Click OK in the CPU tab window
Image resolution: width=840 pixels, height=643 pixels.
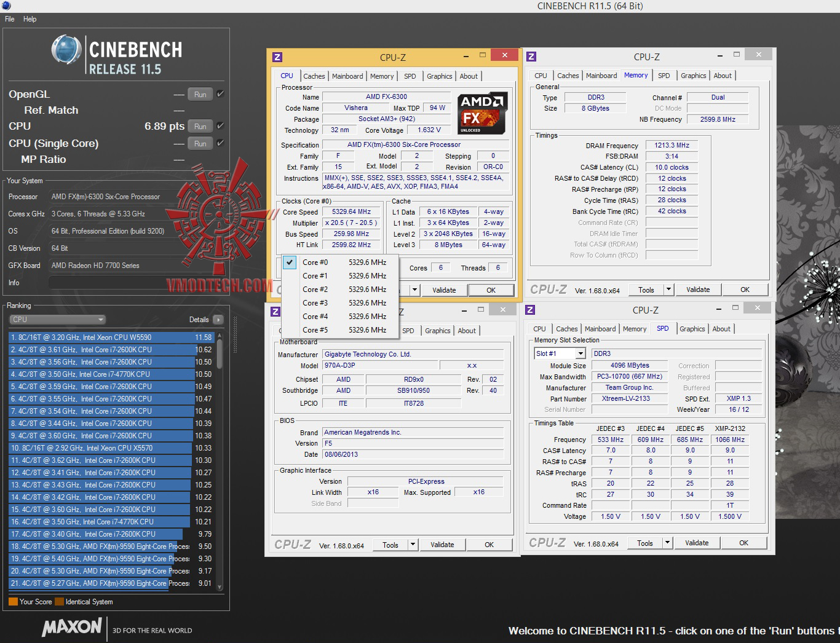(x=491, y=290)
